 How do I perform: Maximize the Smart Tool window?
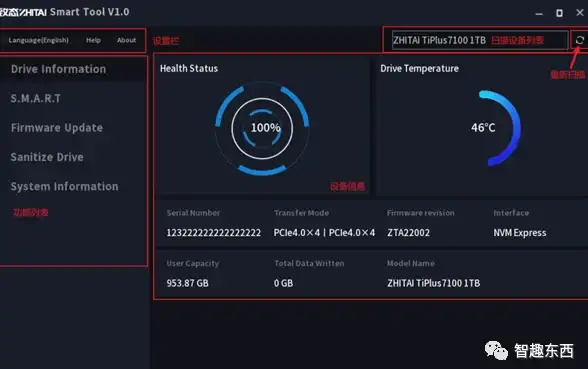559,13
